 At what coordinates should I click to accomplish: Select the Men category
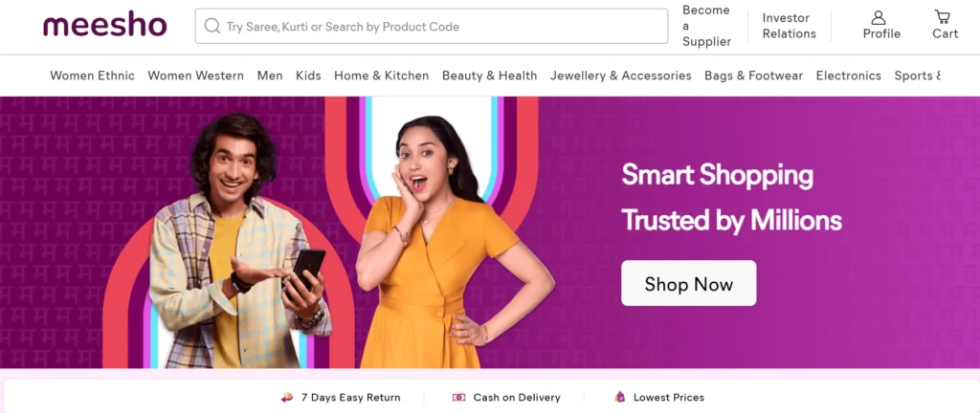(x=270, y=76)
